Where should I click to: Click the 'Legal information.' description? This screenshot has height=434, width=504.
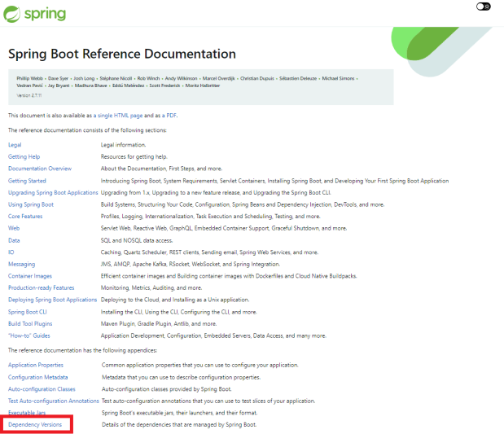[x=123, y=145]
